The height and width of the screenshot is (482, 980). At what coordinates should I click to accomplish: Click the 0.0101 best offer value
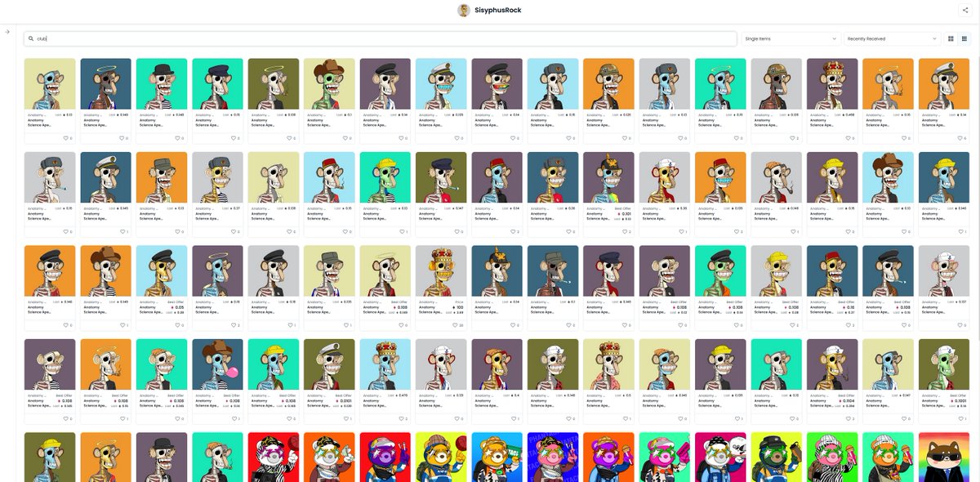(x=345, y=401)
